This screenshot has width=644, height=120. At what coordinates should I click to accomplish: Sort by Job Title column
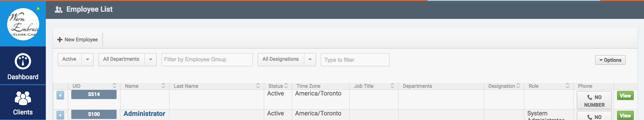(392, 86)
